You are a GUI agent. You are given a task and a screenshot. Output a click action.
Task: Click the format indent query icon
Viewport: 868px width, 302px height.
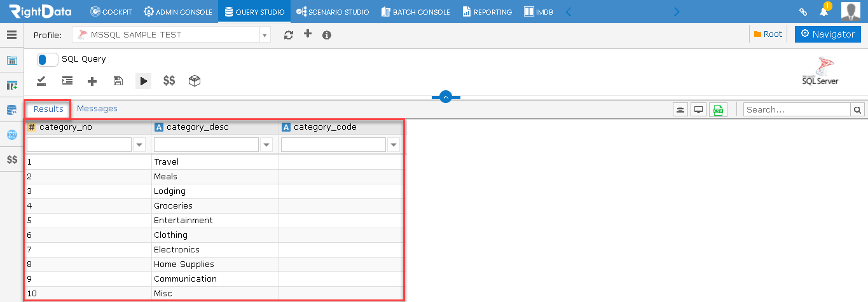[x=67, y=81]
